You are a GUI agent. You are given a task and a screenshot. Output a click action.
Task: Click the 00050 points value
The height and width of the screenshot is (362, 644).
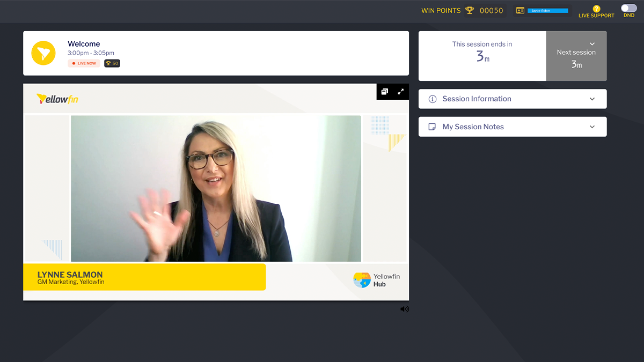(x=491, y=11)
